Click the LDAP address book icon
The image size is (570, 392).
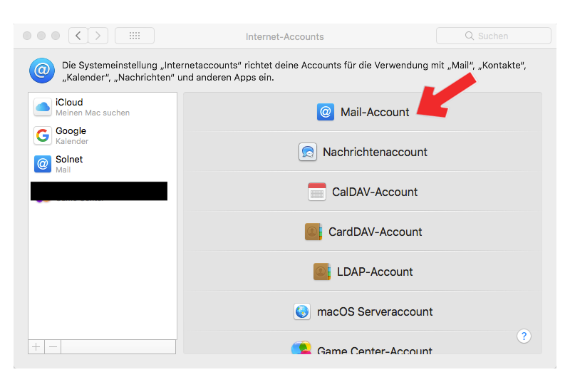pos(322,272)
